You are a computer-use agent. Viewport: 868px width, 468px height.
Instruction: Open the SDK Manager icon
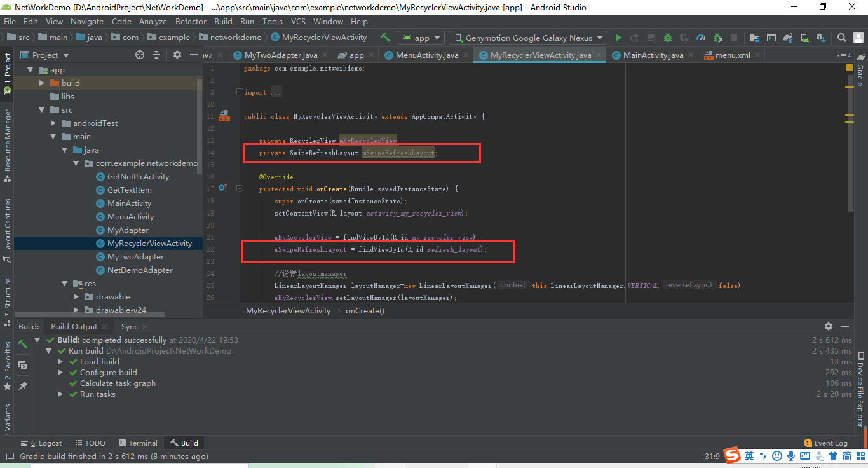click(820, 37)
